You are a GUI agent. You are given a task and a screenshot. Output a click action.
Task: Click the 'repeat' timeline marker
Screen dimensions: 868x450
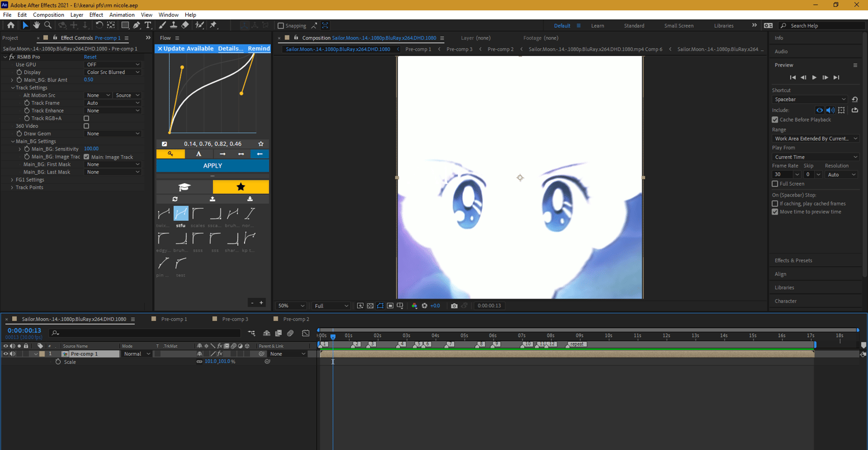click(x=577, y=344)
